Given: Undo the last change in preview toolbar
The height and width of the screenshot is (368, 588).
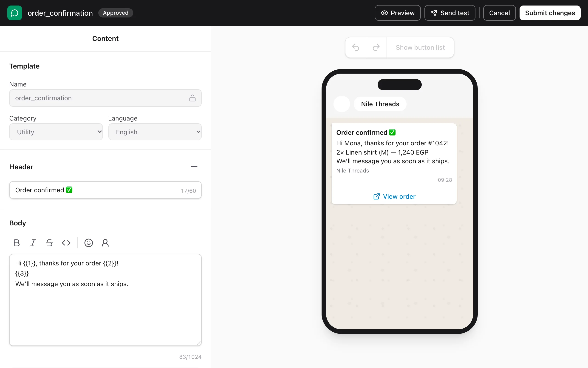Looking at the screenshot, I should [356, 47].
